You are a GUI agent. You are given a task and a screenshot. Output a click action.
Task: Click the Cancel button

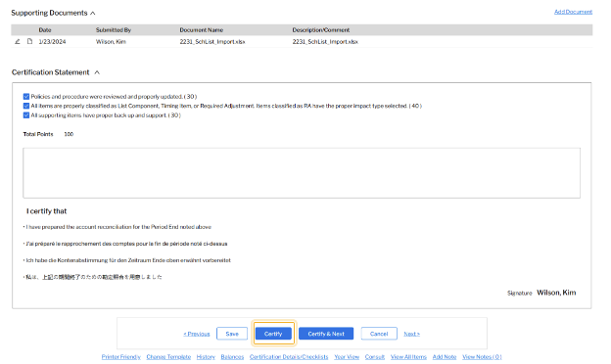(379, 334)
